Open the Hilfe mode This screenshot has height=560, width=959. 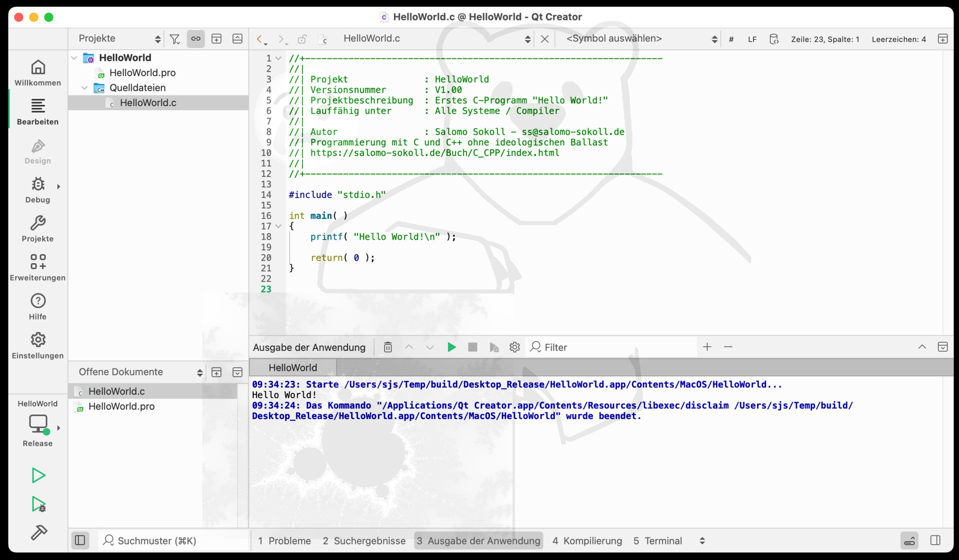pyautogui.click(x=38, y=306)
